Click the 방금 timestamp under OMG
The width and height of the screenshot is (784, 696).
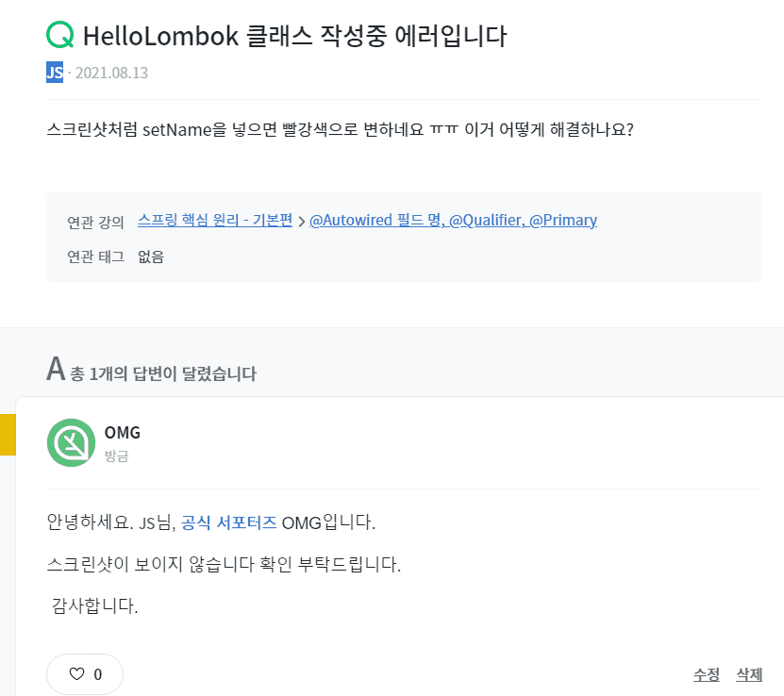tap(116, 456)
